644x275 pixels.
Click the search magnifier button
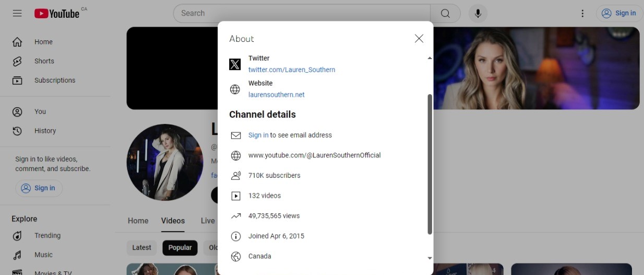[x=445, y=14]
